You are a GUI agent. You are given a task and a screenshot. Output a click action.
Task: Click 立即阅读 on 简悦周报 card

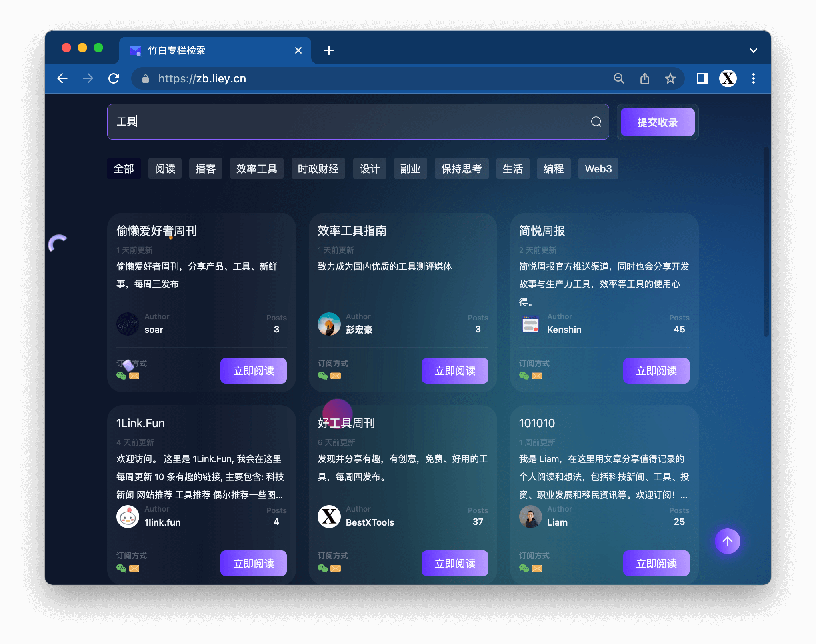coord(656,371)
